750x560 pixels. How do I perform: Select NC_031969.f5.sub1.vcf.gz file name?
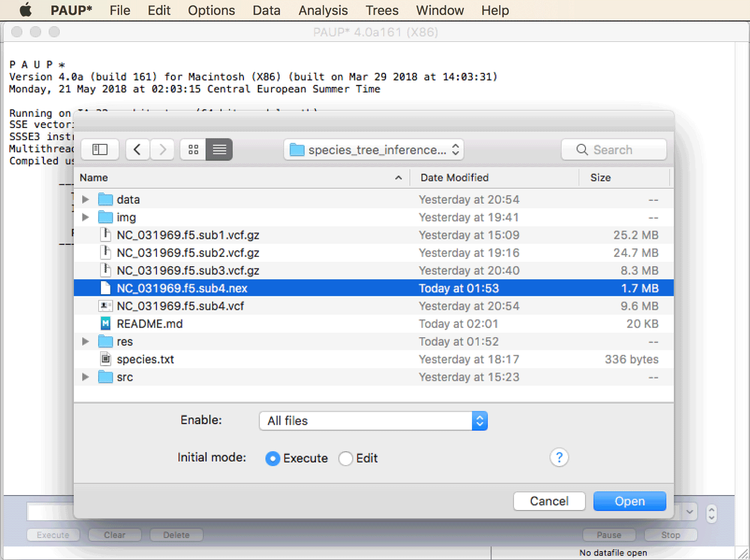pos(188,235)
